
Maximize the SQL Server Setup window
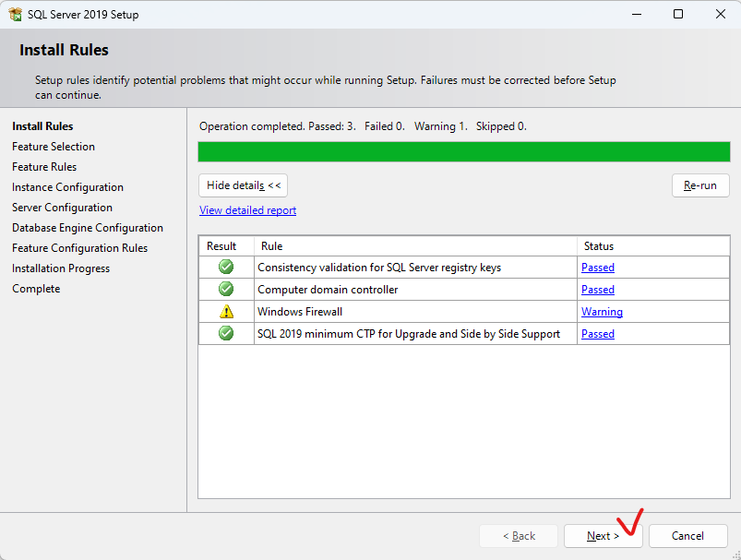(678, 14)
